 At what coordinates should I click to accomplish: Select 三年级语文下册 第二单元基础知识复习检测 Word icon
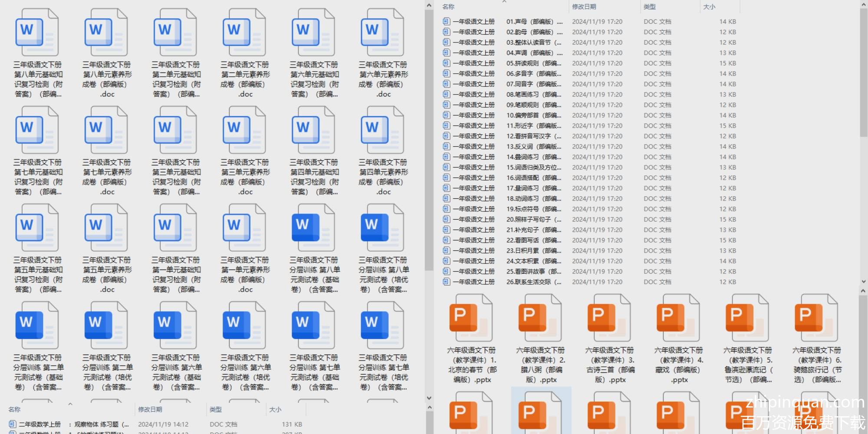[x=175, y=32]
